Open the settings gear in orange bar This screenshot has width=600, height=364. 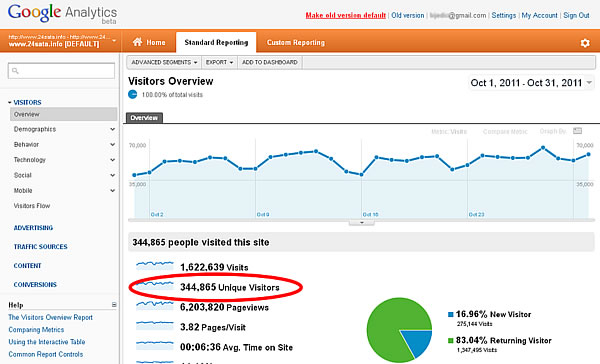[585, 43]
